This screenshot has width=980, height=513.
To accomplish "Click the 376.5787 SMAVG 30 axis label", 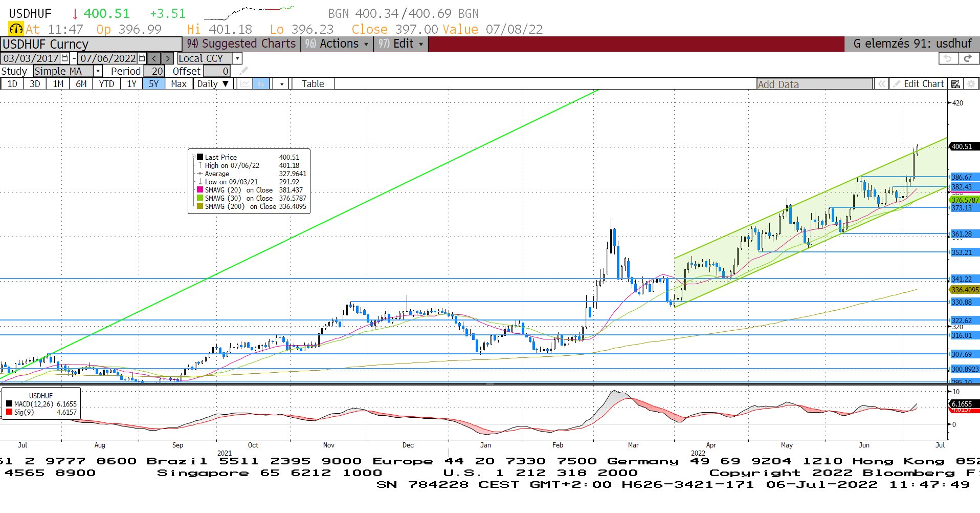I will click(x=964, y=200).
